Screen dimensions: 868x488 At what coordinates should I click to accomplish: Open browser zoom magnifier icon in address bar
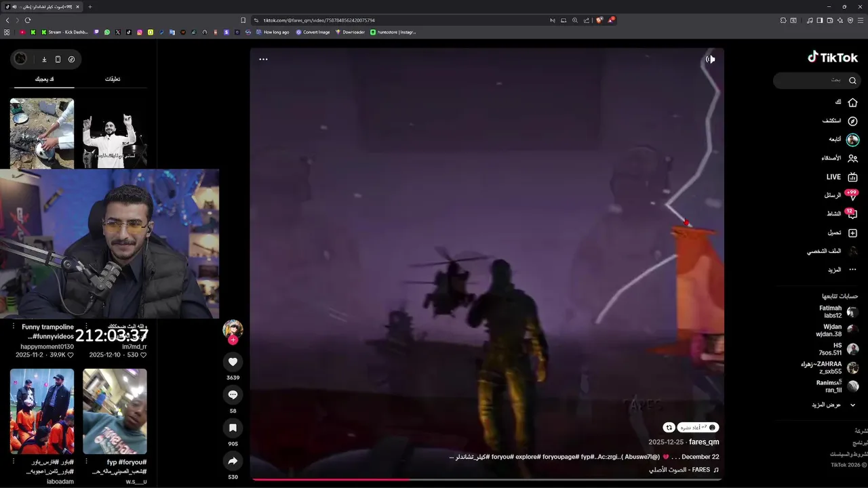pos(575,20)
